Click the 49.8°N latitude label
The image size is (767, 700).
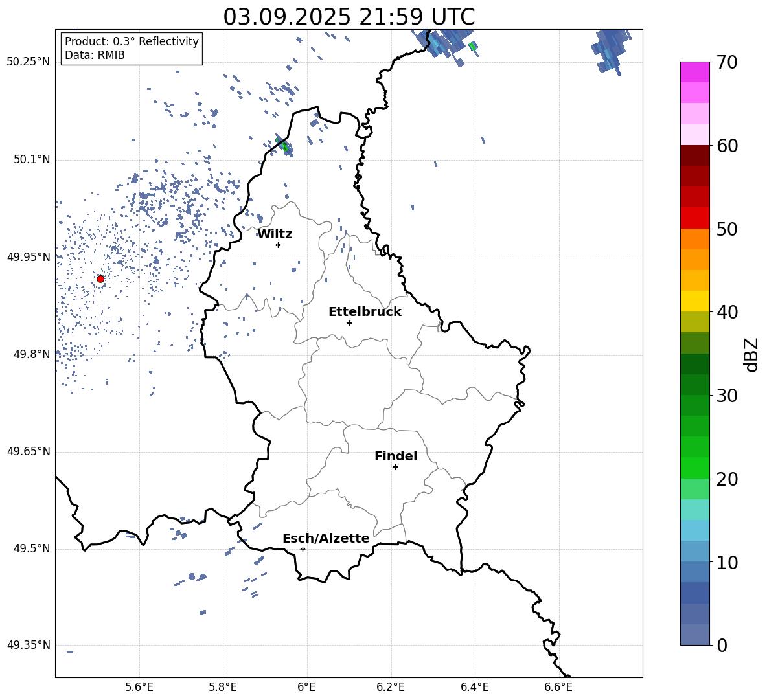(32, 354)
